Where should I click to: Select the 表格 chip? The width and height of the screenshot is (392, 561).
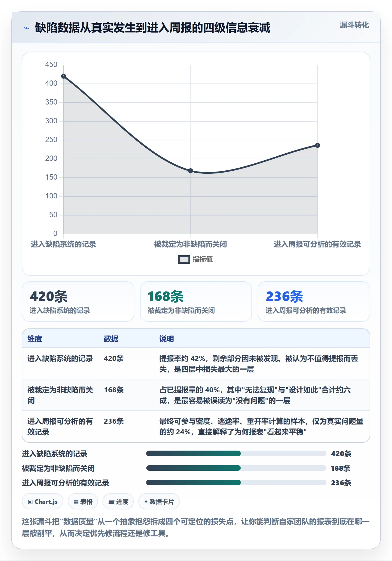pyautogui.click(x=83, y=502)
